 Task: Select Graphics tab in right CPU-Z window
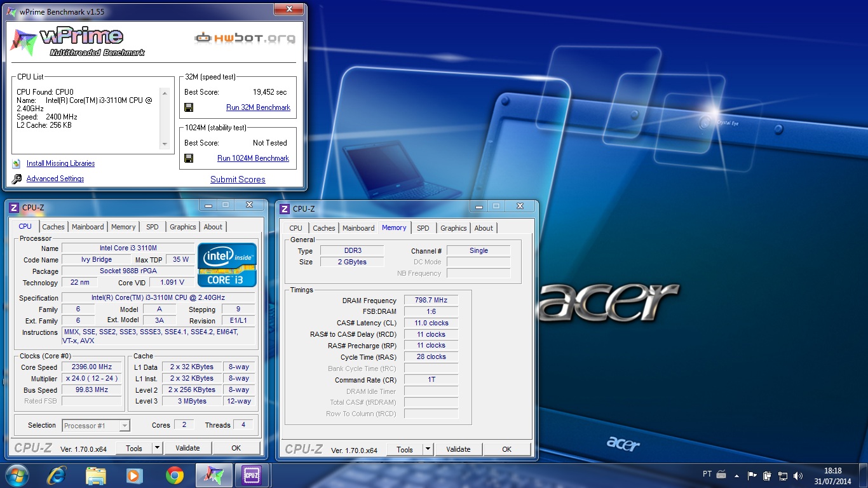[x=454, y=228]
